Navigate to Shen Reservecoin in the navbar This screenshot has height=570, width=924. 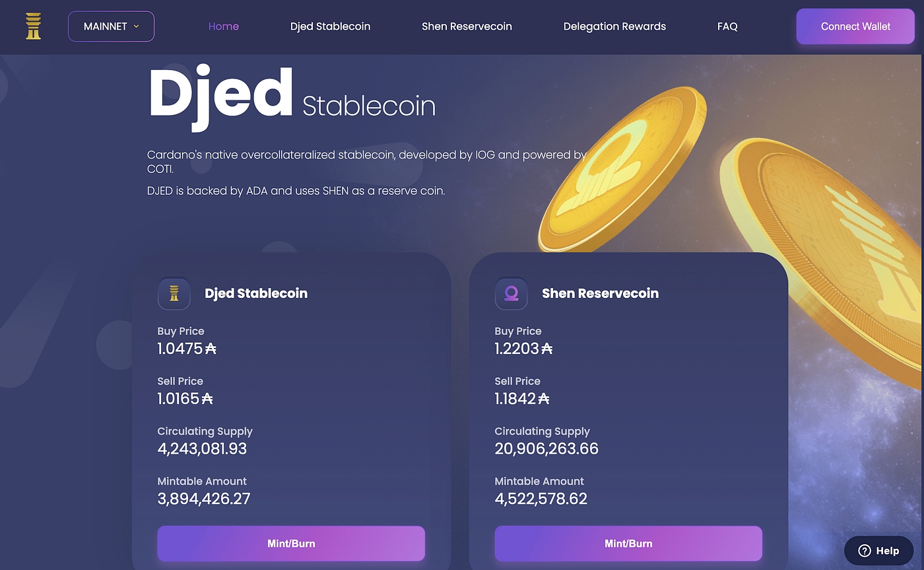coord(467,26)
